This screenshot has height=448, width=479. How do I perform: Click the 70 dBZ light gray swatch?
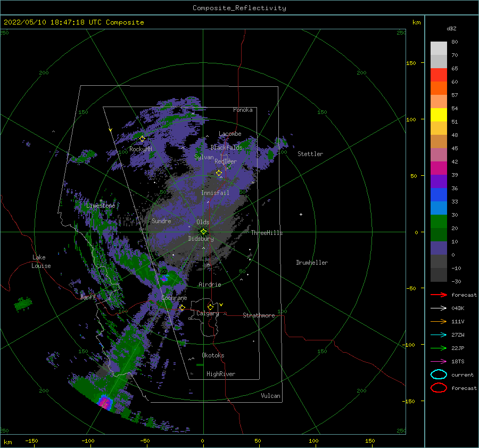click(x=439, y=48)
